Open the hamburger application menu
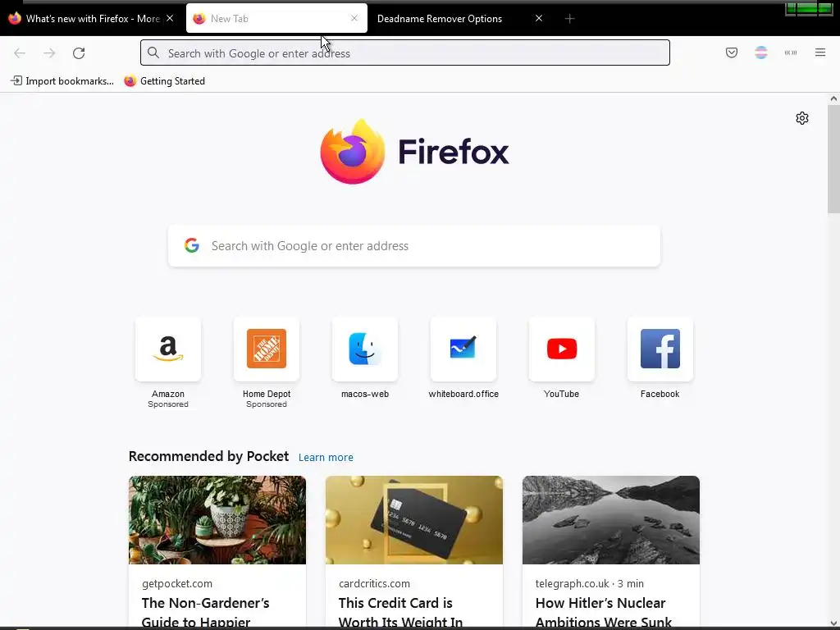Image resolution: width=840 pixels, height=630 pixels. coord(819,52)
